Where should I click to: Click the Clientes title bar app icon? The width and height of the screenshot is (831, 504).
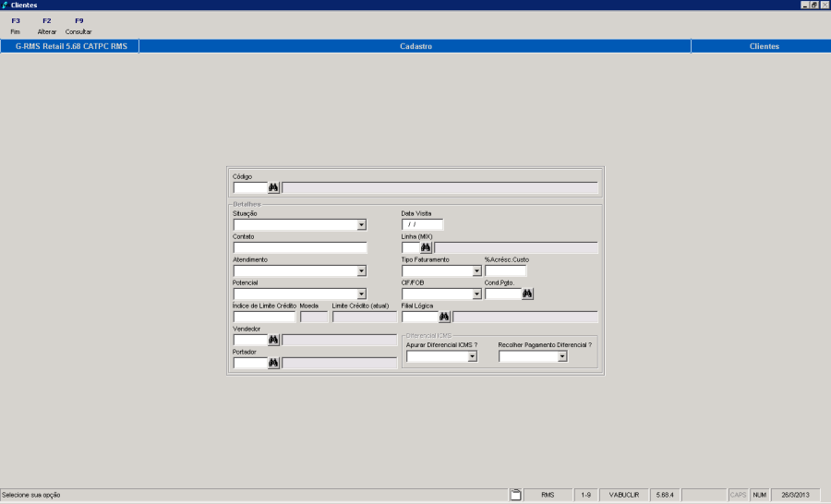click(x=5, y=5)
